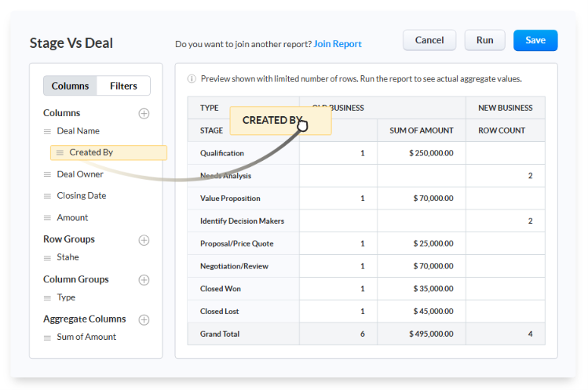The image size is (588, 390).
Task: Click the Negotiation/Review row label
Action: click(235, 266)
